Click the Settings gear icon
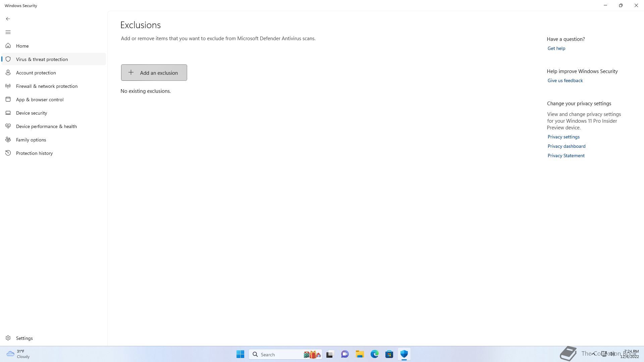 8,338
